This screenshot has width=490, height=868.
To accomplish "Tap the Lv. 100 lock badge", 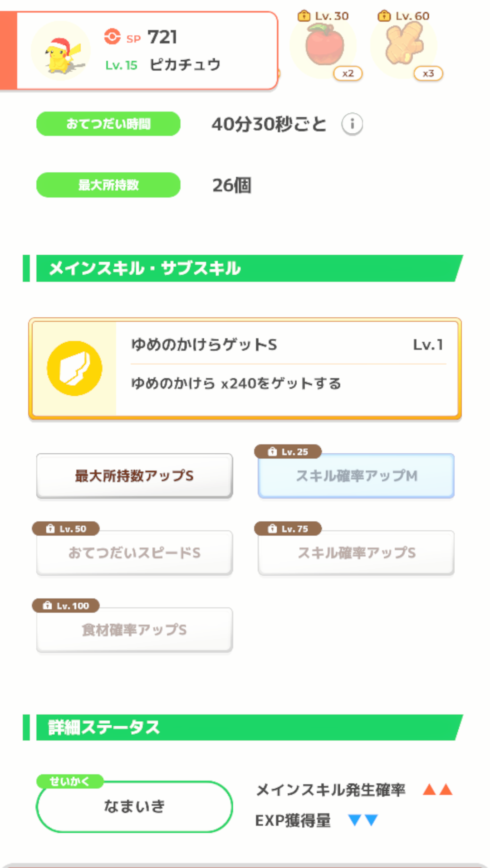I will point(66,606).
